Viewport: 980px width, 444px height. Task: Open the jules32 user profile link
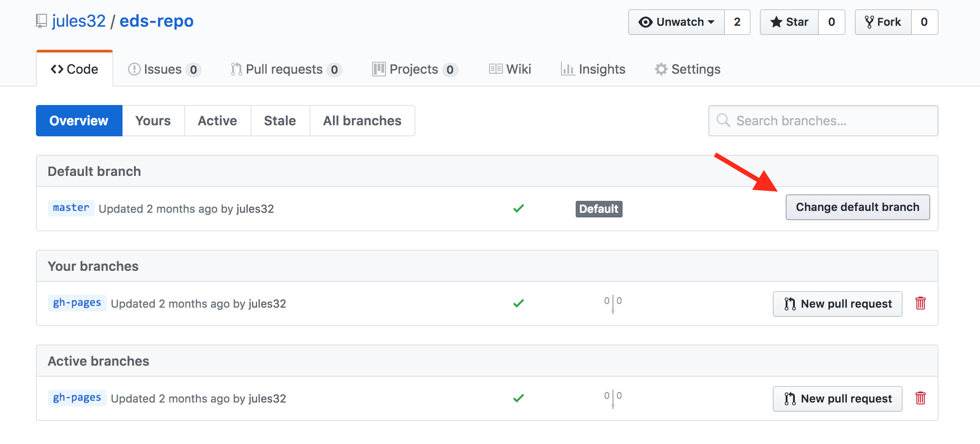(79, 21)
